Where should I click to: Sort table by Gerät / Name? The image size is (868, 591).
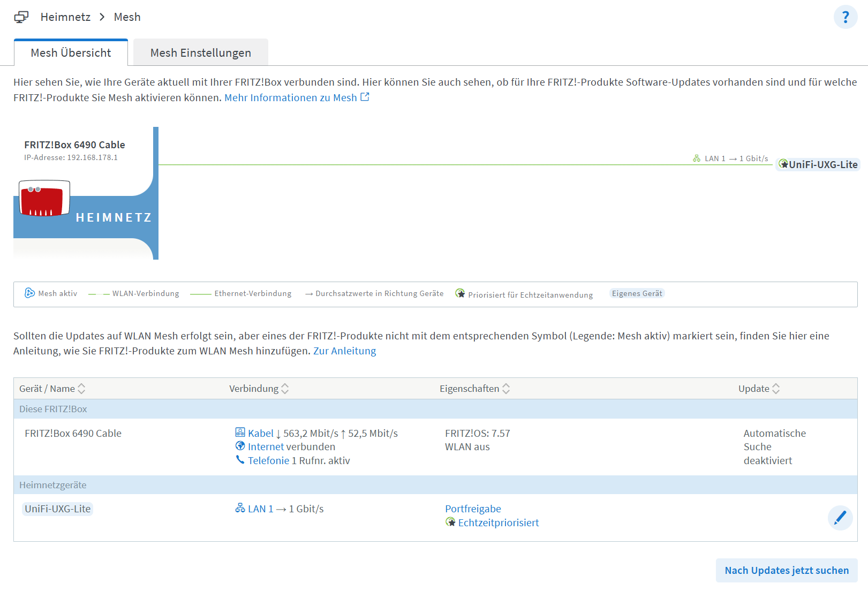click(x=52, y=389)
